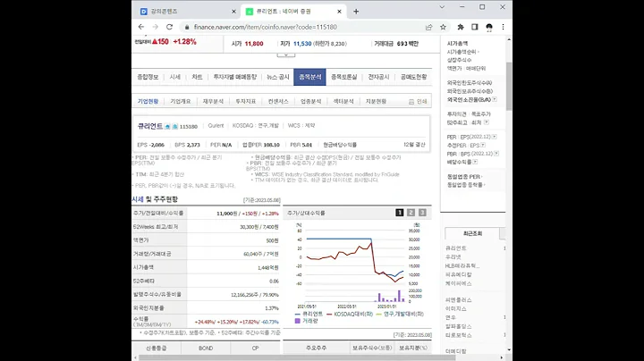Viewport: 644px width, 361px height.
Task: Open a new browser tab
Action: [x=356, y=12]
